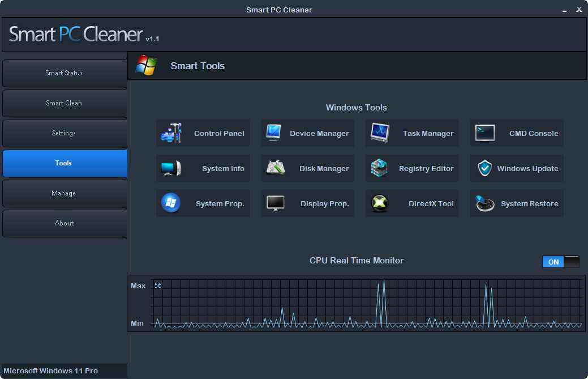Click the Windows Update shield icon
This screenshot has width=588, height=379.
tap(484, 168)
